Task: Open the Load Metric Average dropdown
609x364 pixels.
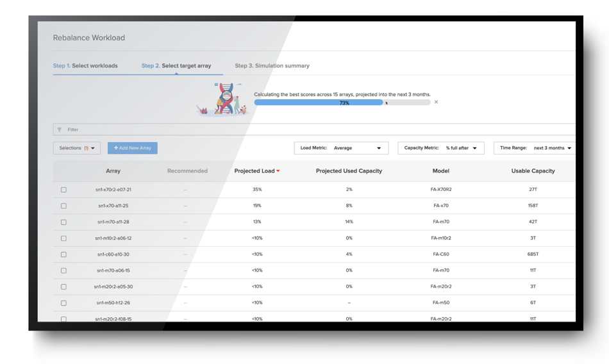Action: click(x=341, y=148)
